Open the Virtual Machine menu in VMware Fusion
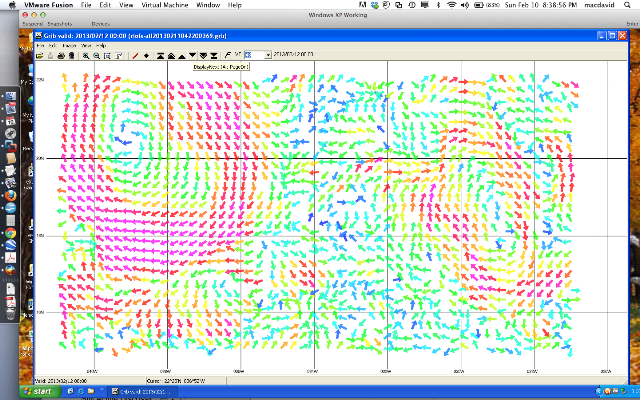The image size is (640, 400). tap(164, 5)
